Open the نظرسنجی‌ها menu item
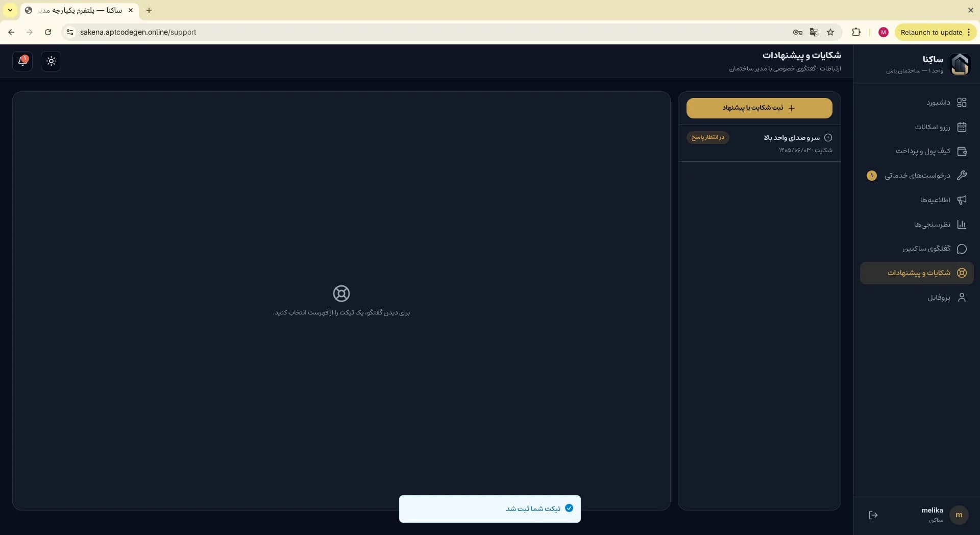The image size is (980, 535). (917, 225)
